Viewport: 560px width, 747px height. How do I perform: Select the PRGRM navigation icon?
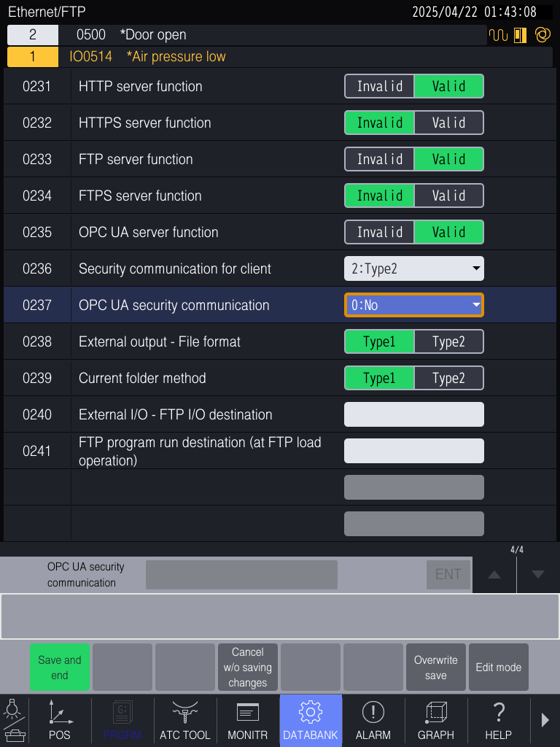coord(122,721)
